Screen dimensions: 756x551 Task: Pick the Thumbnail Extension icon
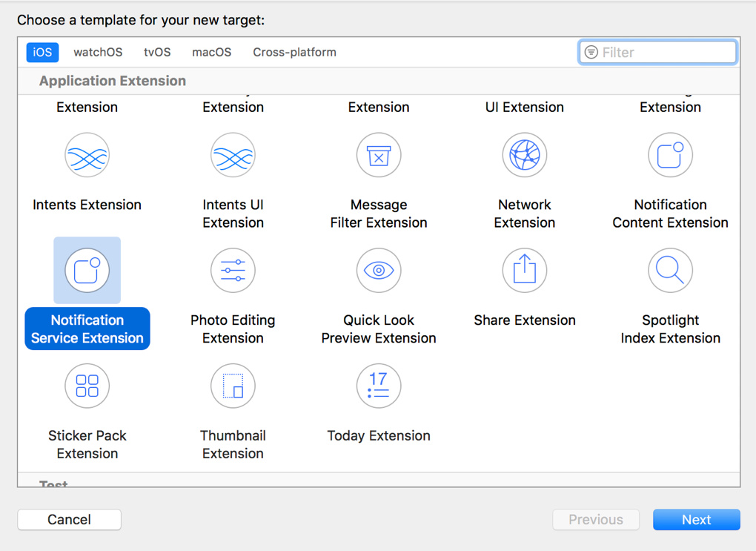pyautogui.click(x=233, y=386)
